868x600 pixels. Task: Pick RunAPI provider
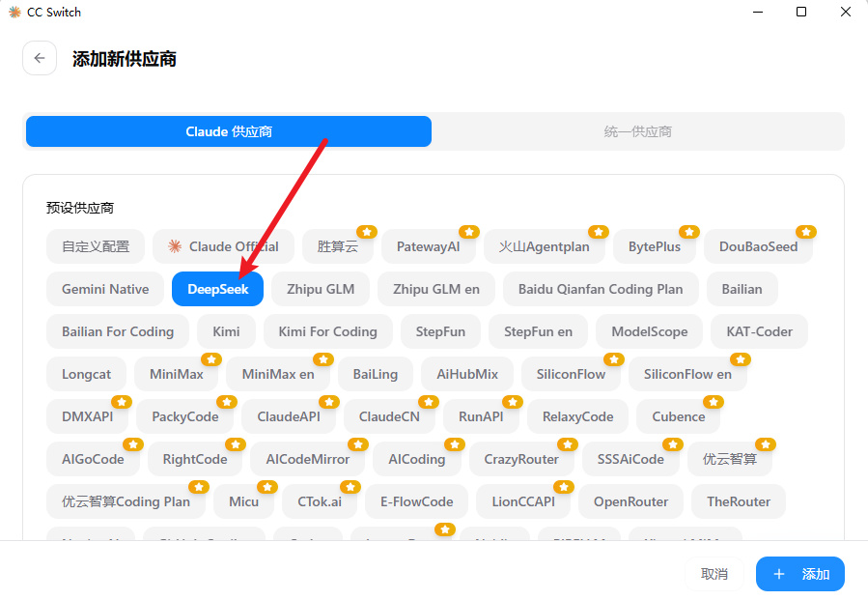coord(481,416)
